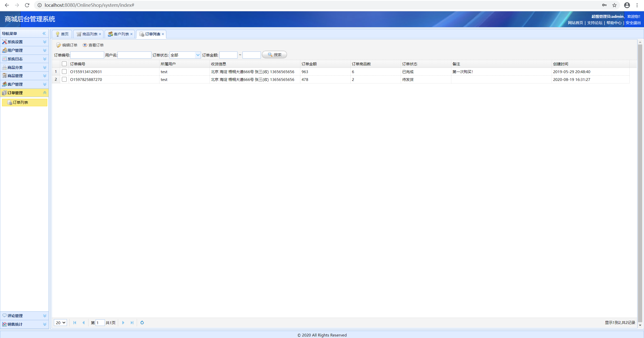Click the 订单编号 search input field

[x=87, y=55]
